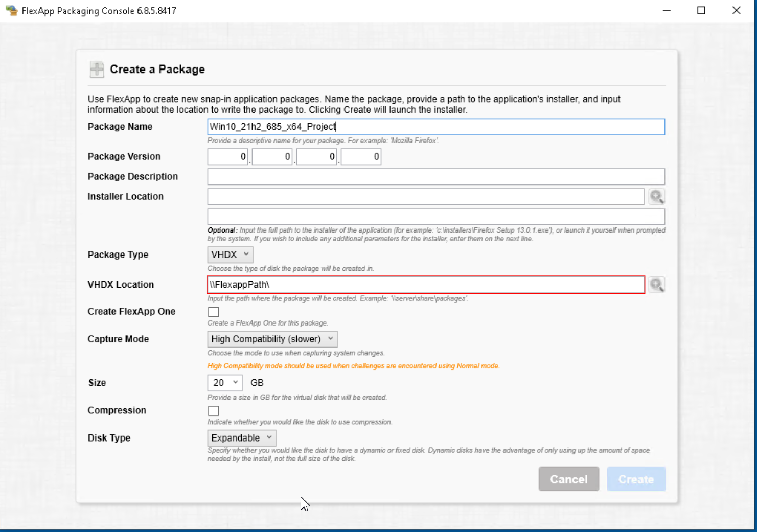Click the Installer Location path field
The image size is (757, 532).
pos(426,197)
